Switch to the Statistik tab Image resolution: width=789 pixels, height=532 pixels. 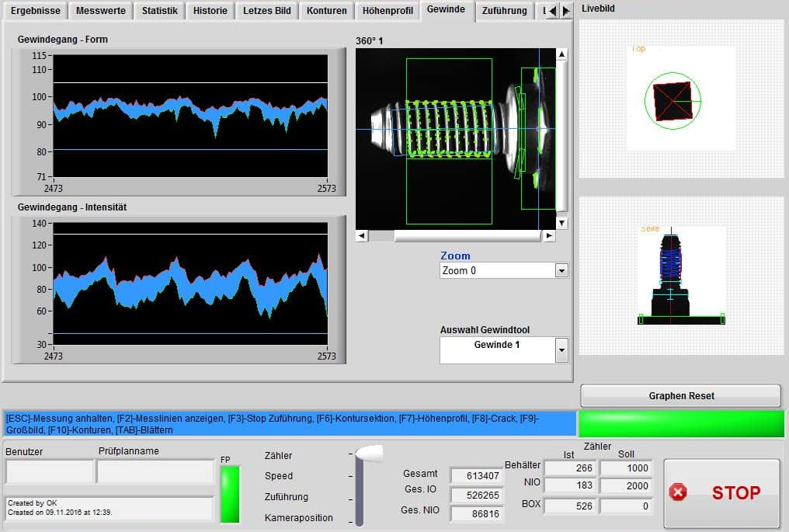161,11
